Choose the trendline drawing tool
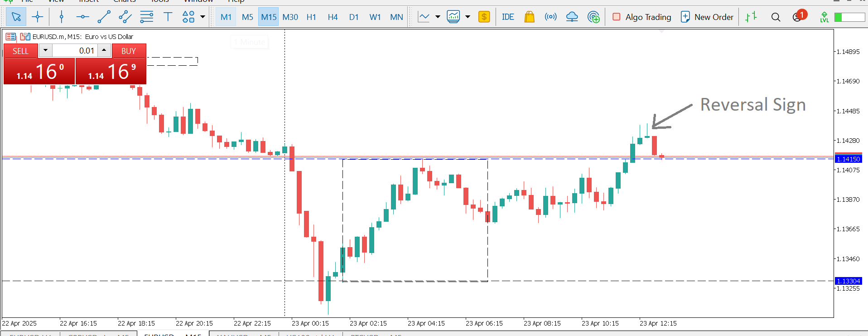The image size is (868, 336). tap(104, 17)
